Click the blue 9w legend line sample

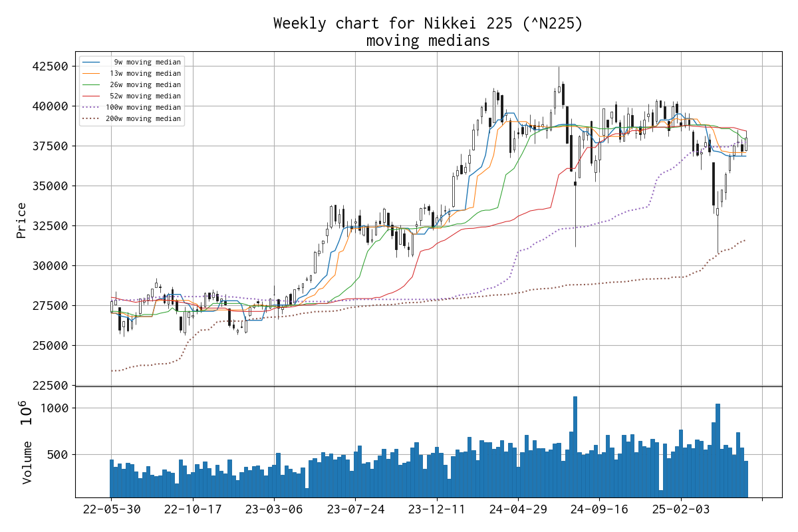[92, 62]
